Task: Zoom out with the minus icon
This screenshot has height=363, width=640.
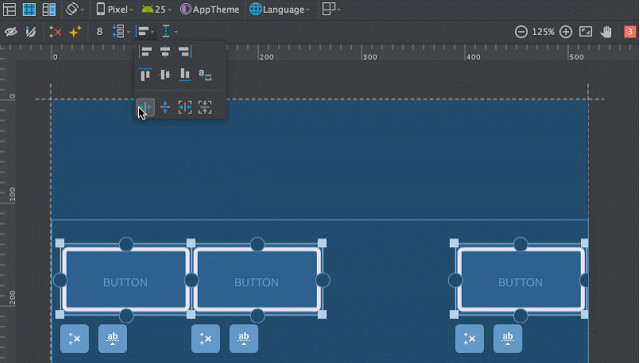Action: 521,31
